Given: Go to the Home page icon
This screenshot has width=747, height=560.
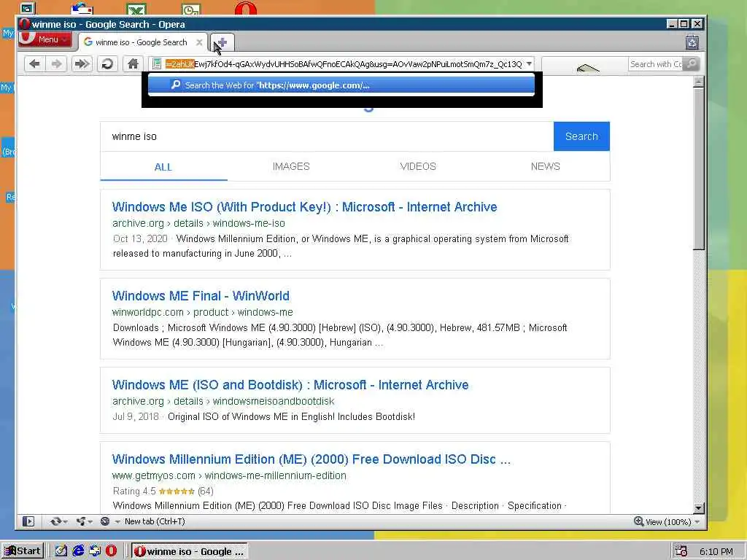Looking at the screenshot, I should 133,64.
